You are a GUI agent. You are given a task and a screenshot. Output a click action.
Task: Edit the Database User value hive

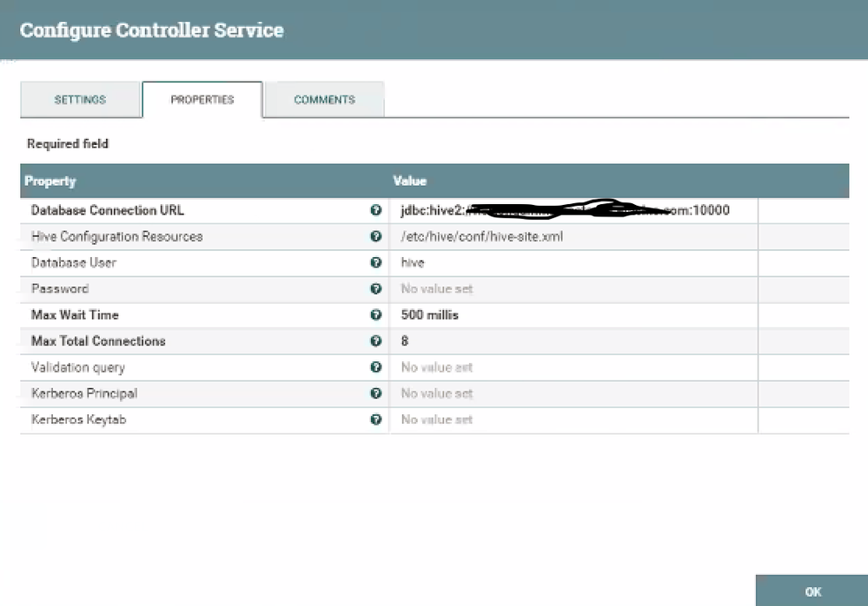[x=573, y=263]
